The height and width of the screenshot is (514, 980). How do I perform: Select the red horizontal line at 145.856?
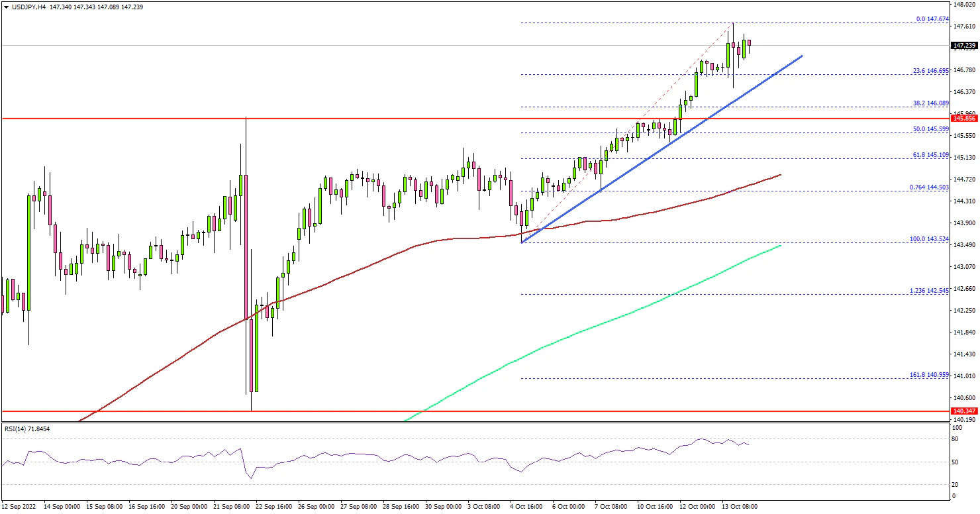point(397,119)
